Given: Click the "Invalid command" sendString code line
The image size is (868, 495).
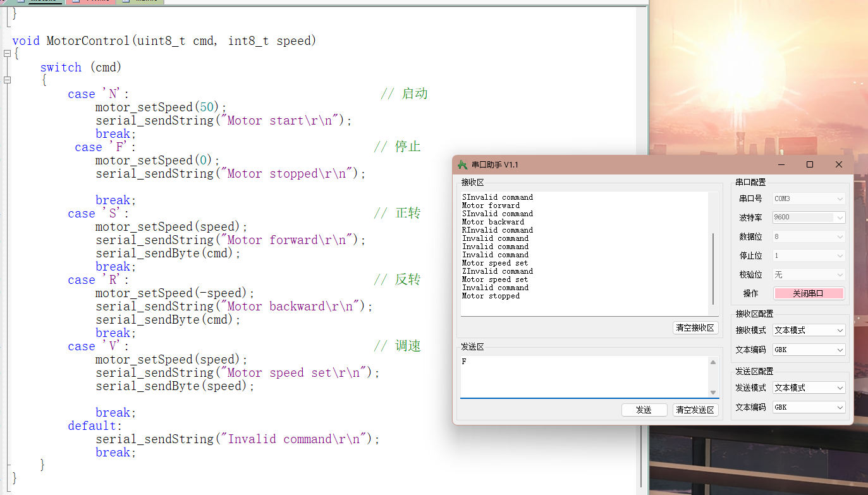Looking at the screenshot, I should pos(238,439).
